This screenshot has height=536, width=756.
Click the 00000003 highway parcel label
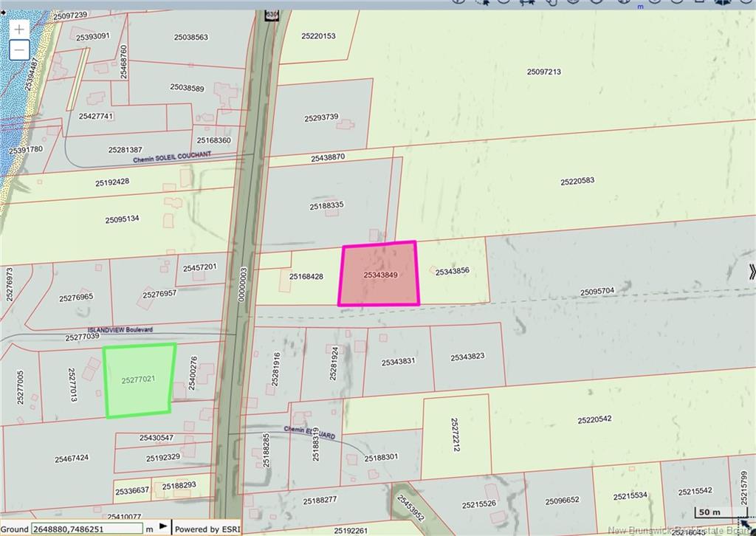click(x=243, y=285)
